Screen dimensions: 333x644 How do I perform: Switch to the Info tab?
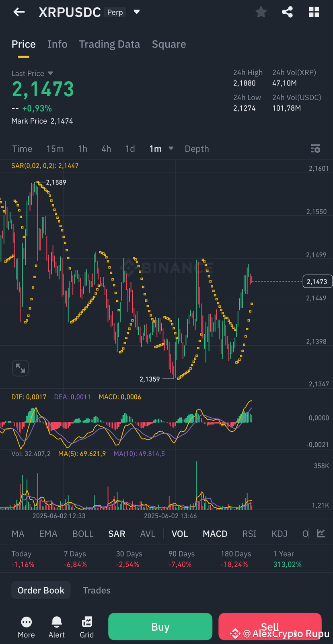pyautogui.click(x=57, y=44)
